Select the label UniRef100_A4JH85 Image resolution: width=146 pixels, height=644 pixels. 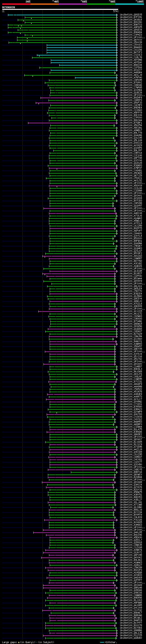coord(131,605)
